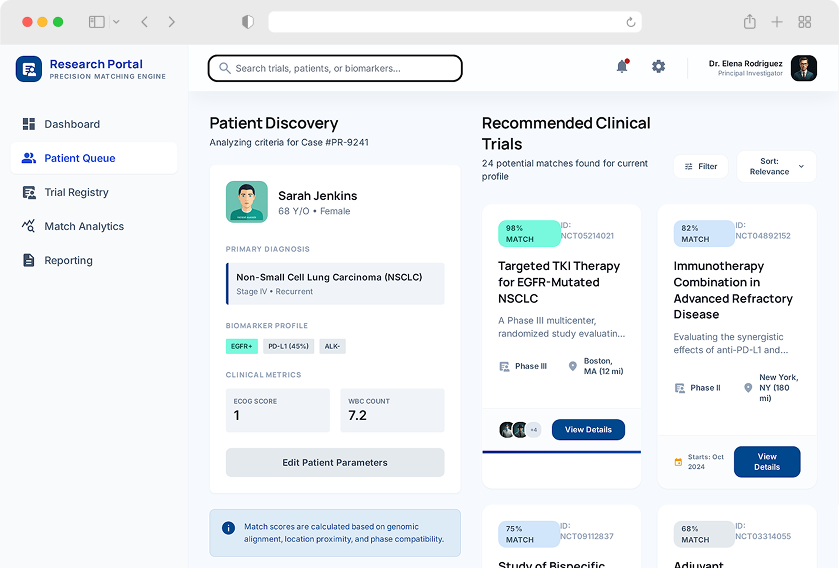The height and width of the screenshot is (568, 839).
Task: Select the ALK- biomarker tag
Action: [332, 347]
